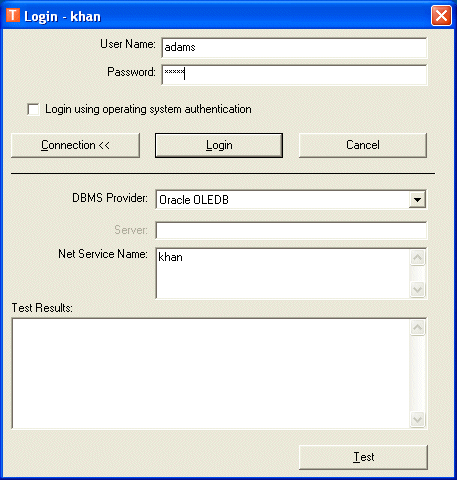Collapse details with Connection << button
Screen dimensions: 457x480
click(75, 145)
